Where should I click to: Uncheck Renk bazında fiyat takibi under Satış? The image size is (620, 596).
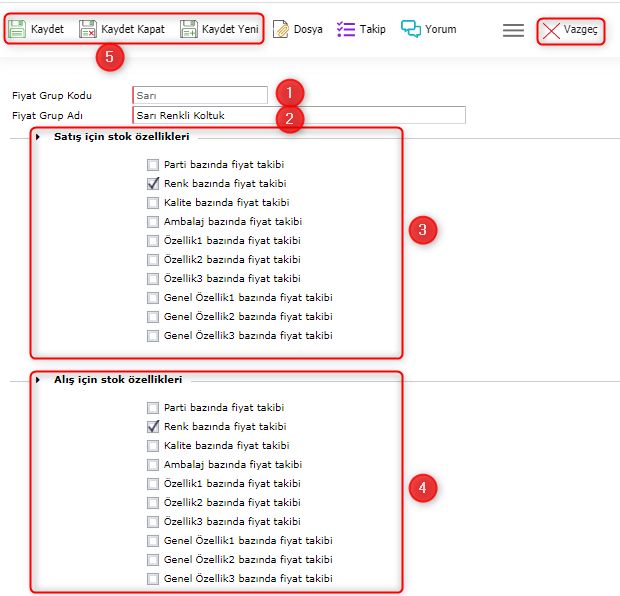point(152,184)
